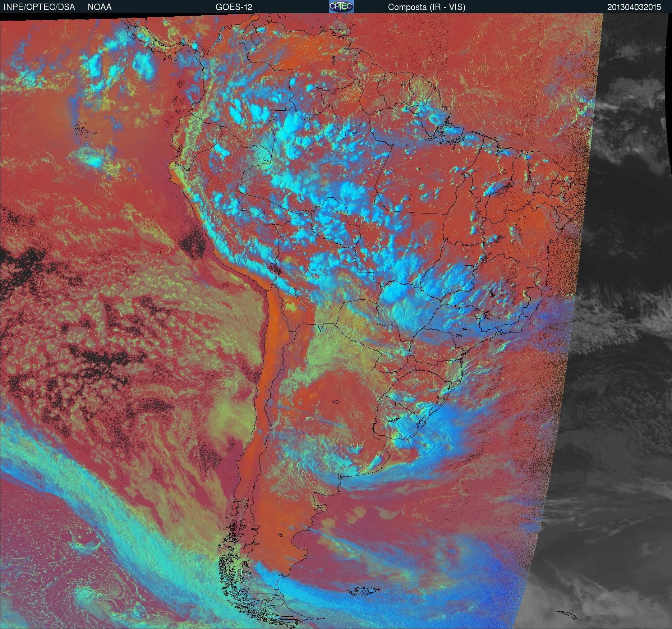Click the Galápagos Islands outline
The height and width of the screenshot is (629, 672).
tap(84, 130)
